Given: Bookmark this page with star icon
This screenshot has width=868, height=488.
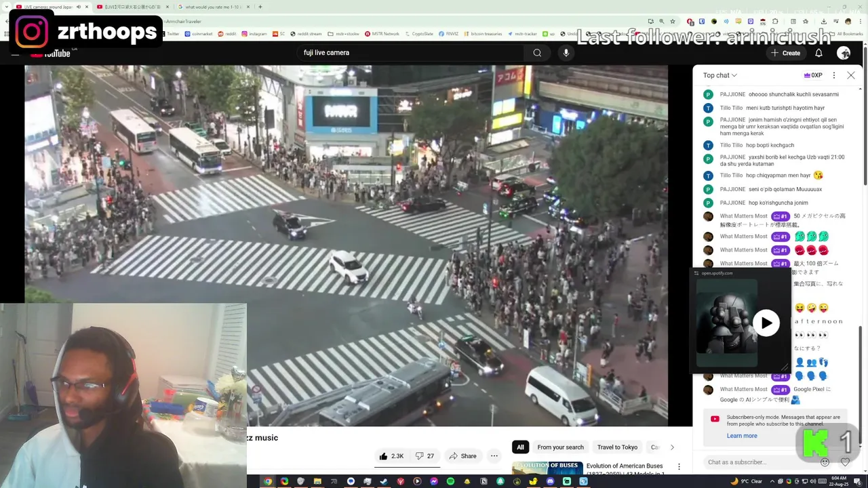Looking at the screenshot, I should point(672,22).
